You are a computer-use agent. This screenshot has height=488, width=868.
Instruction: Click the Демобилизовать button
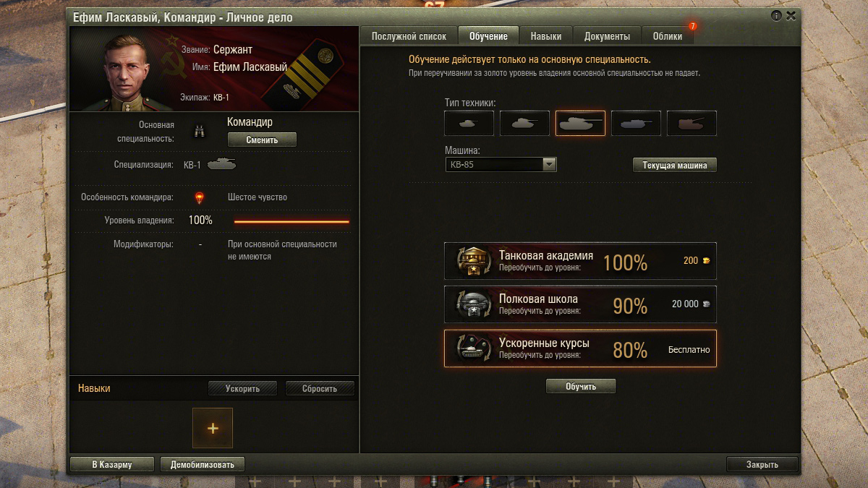point(203,464)
